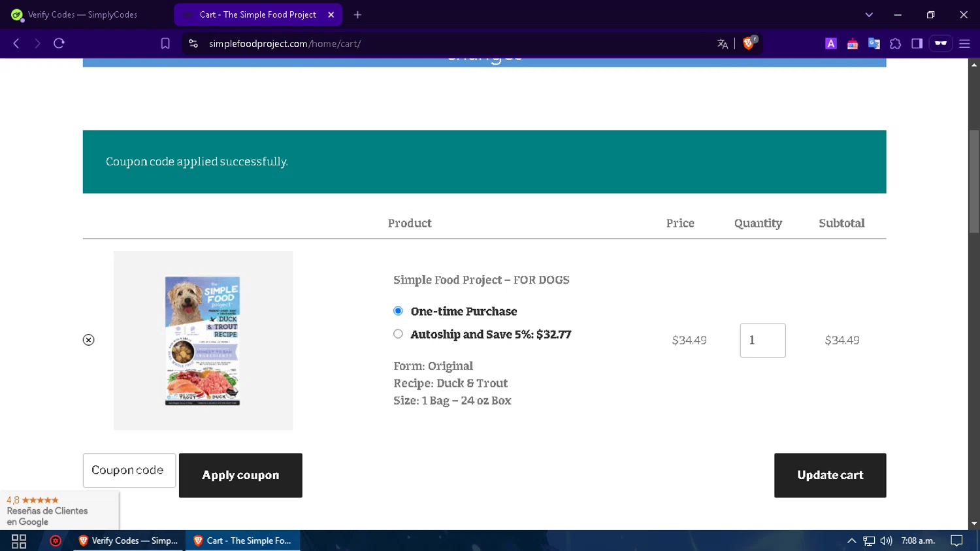980x551 pixels.
Task: Toggle the browser sidebar panel
Action: coord(917,44)
